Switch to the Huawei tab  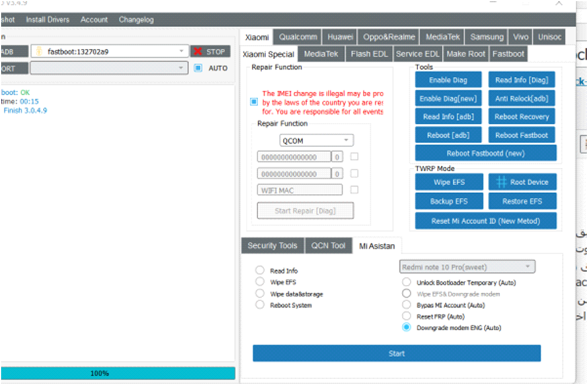click(x=340, y=36)
